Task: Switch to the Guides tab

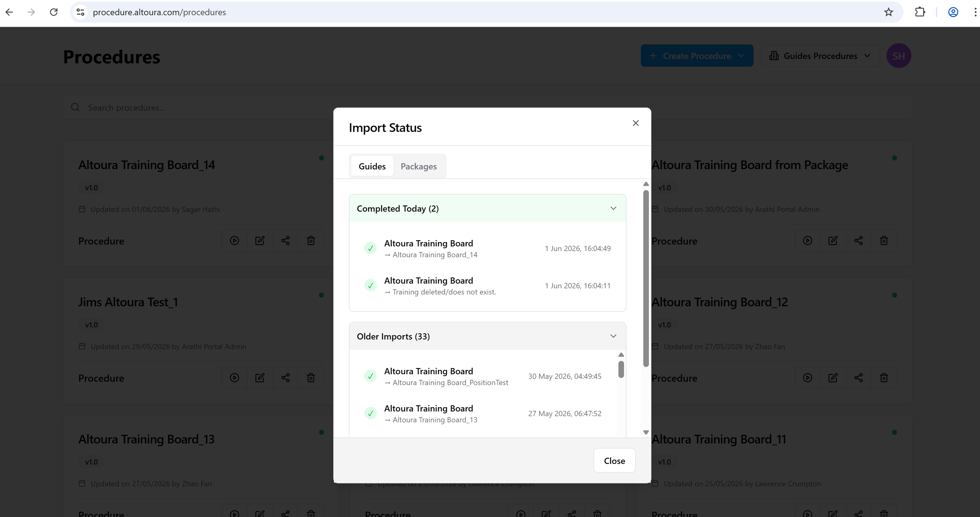Action: (372, 166)
